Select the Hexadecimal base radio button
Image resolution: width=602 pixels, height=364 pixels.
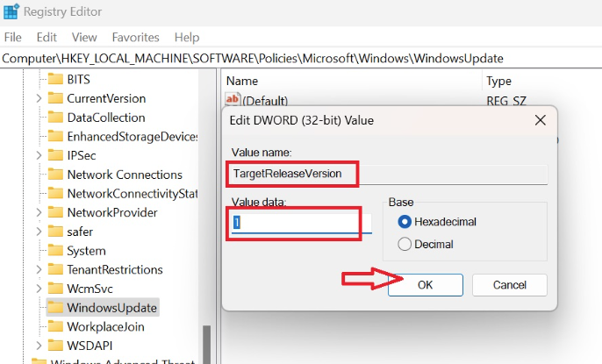pos(405,222)
